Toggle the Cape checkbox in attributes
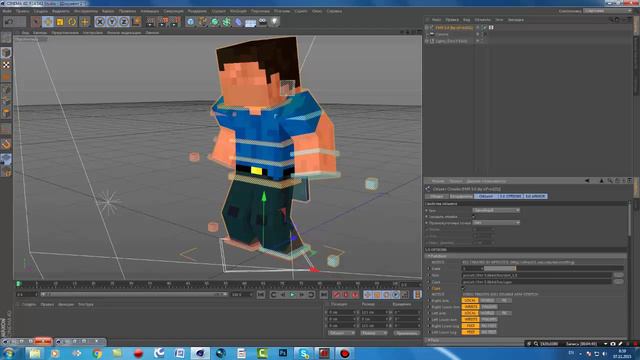Screen dimensions: 640x360 tap(463, 288)
